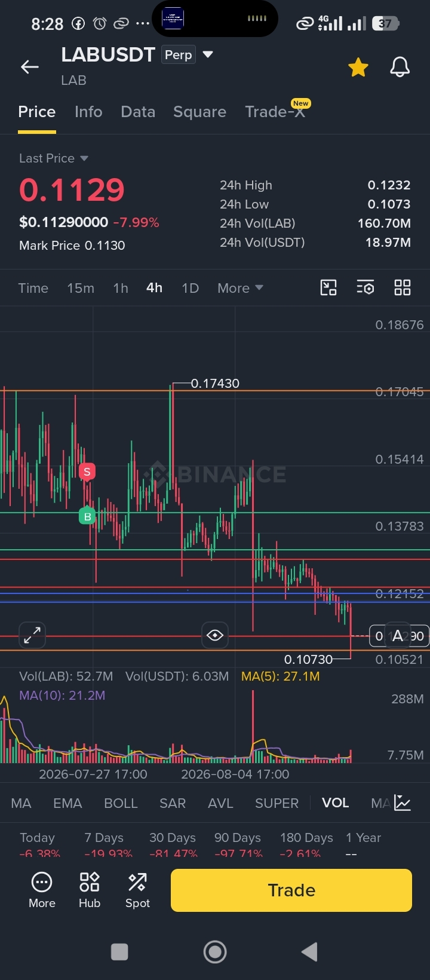Select the 15m interval
430x980 pixels.
tap(81, 288)
